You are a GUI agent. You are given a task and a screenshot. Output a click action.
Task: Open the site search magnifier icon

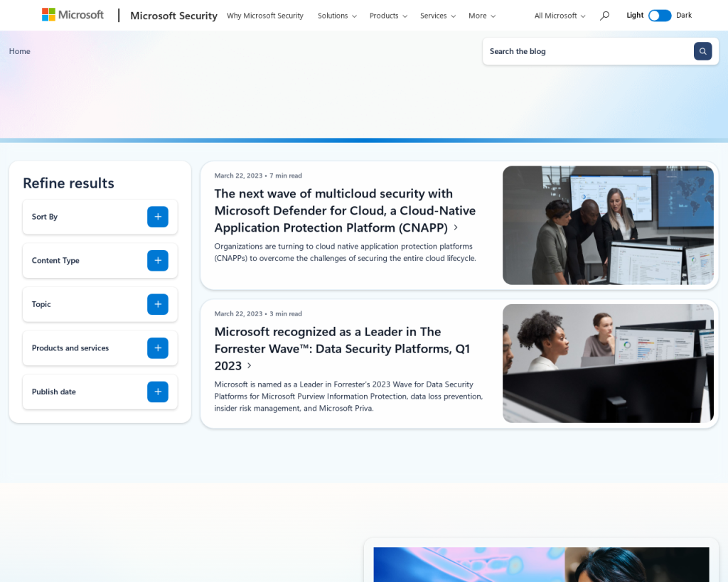pyautogui.click(x=604, y=16)
